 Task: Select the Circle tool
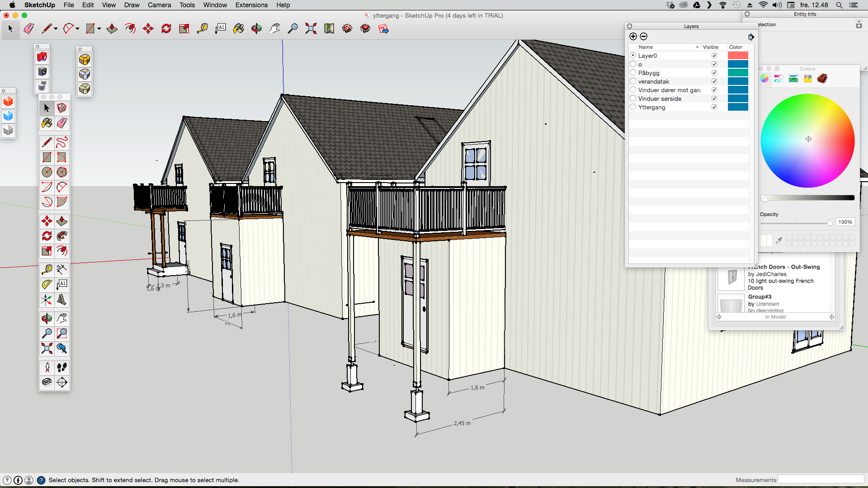[x=47, y=172]
